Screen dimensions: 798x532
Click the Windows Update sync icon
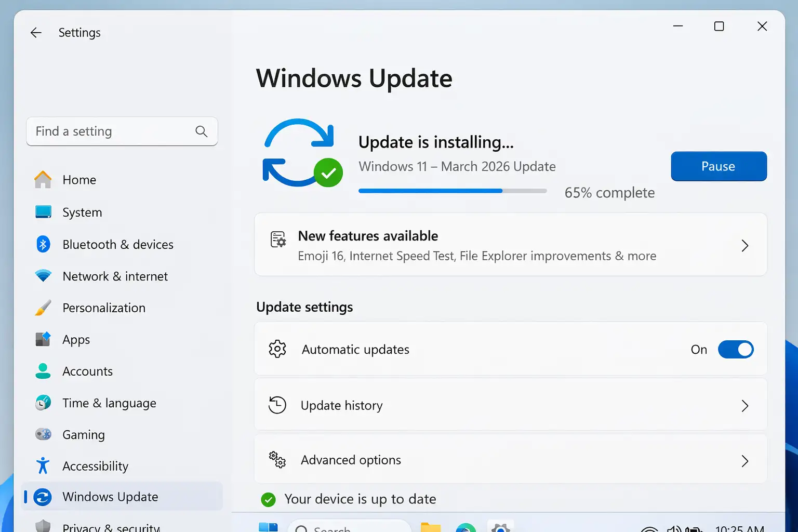[44, 497]
